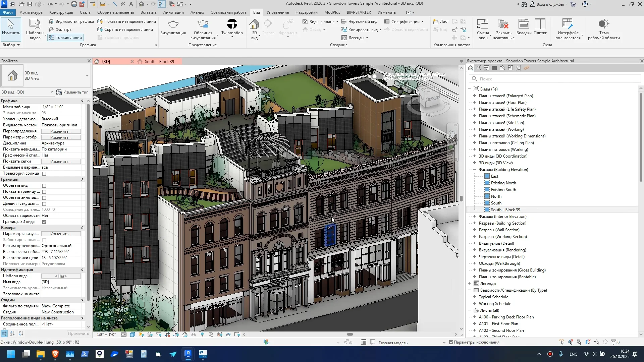Screen dimensions: 644x362
Task: Click the Tile views icon
Action: tap(540, 24)
